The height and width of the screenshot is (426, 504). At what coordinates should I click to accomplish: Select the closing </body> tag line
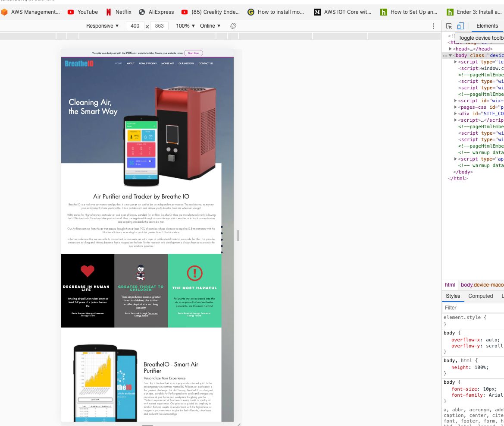point(463,172)
